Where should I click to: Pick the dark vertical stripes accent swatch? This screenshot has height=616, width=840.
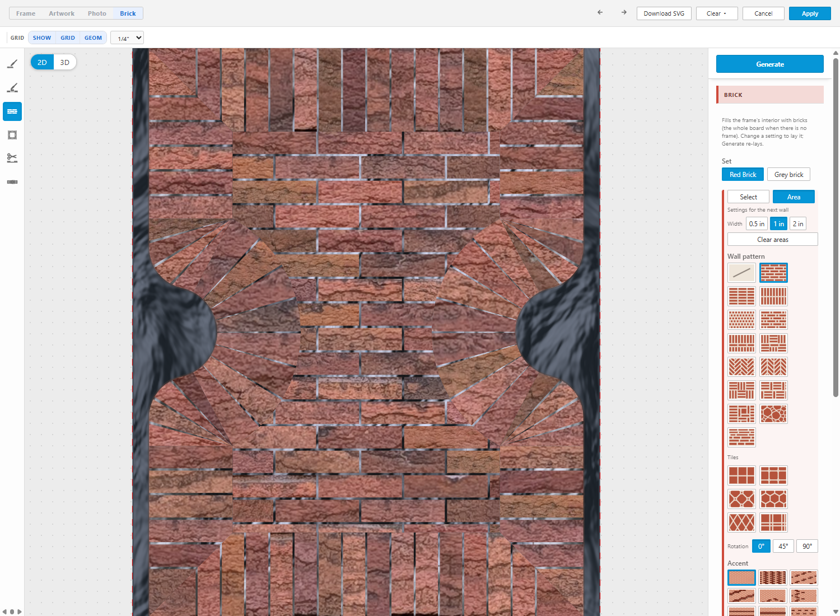click(773, 577)
